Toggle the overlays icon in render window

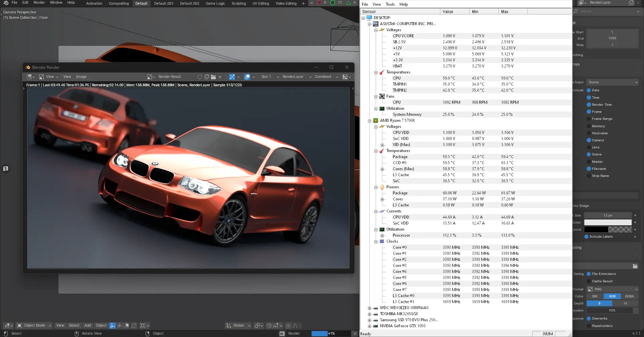click(x=247, y=77)
